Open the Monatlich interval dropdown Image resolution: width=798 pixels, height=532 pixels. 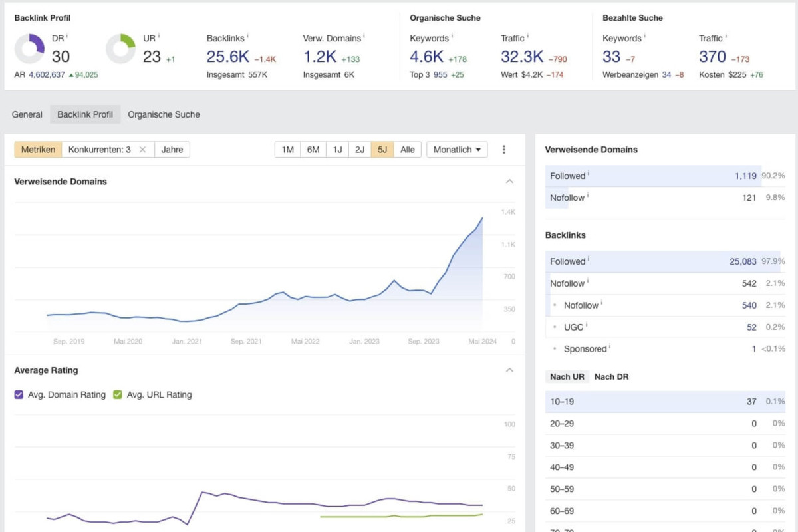point(457,150)
